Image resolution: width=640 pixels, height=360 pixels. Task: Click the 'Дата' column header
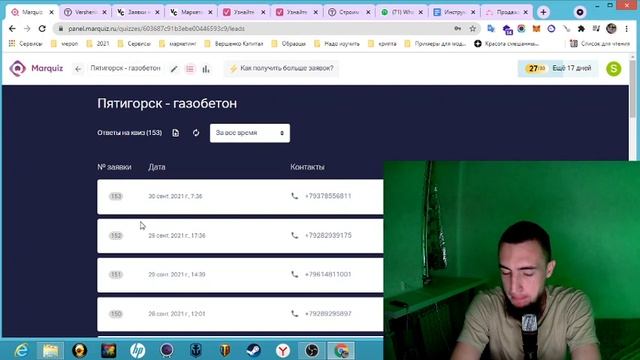pos(157,167)
